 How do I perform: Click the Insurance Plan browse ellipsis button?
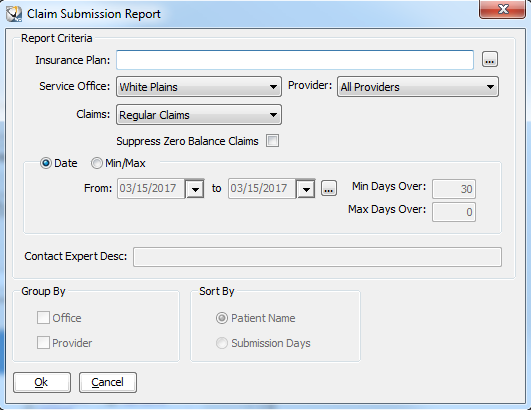pyautogui.click(x=490, y=60)
